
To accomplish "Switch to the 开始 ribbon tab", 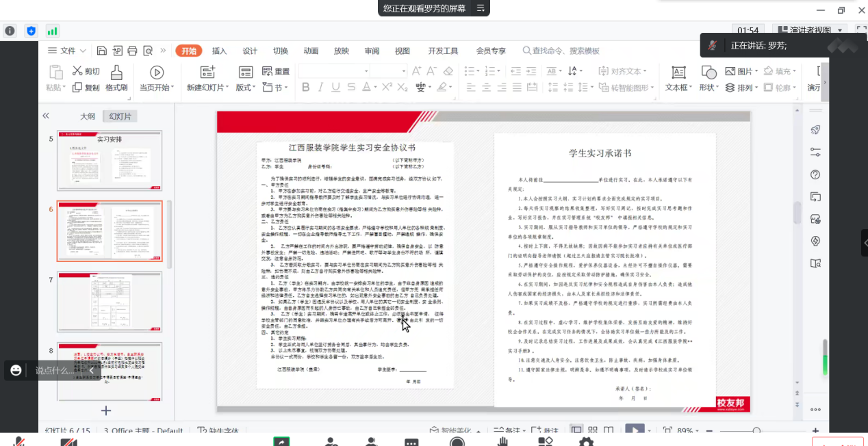I will 189,51.
